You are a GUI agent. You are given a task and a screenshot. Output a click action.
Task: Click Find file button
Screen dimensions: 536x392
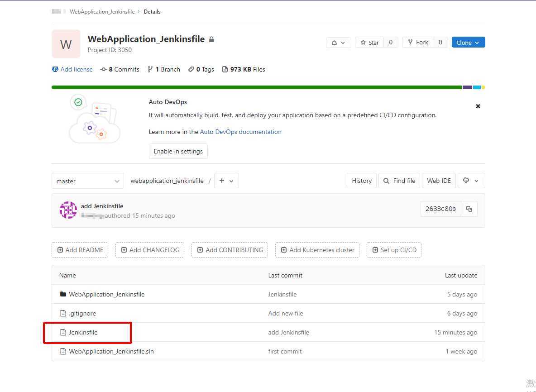pyautogui.click(x=399, y=181)
